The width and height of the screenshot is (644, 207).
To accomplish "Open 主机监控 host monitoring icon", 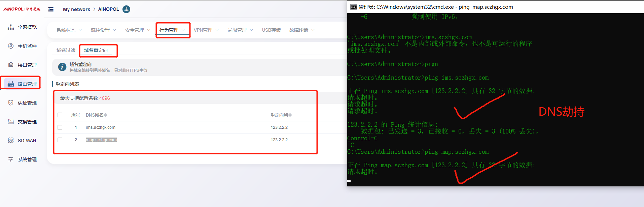I will click(x=11, y=46).
